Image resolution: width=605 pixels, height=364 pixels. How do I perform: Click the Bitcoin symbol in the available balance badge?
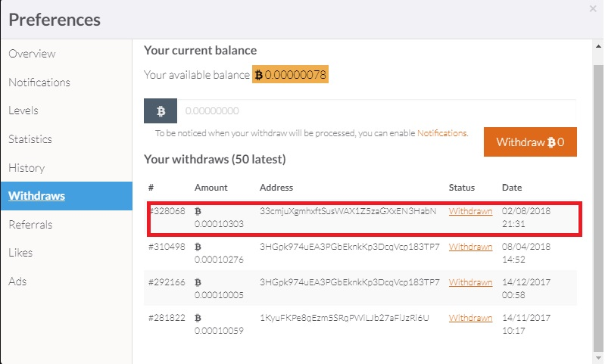click(x=258, y=75)
